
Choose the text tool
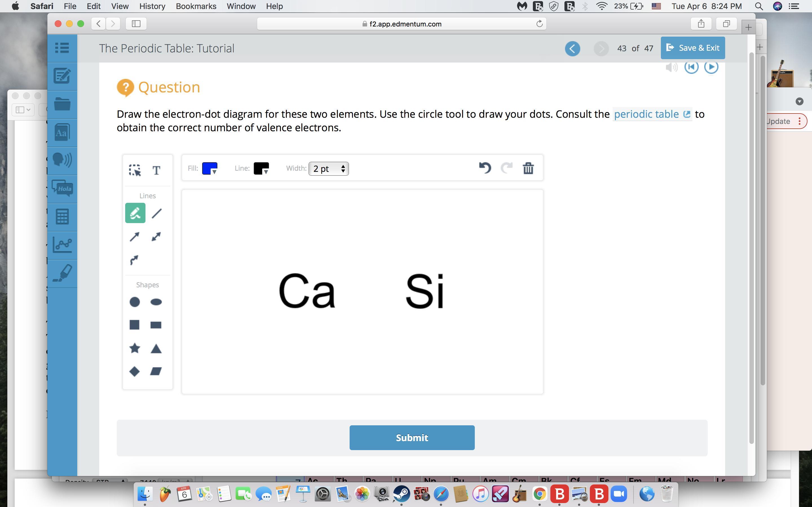coord(156,170)
